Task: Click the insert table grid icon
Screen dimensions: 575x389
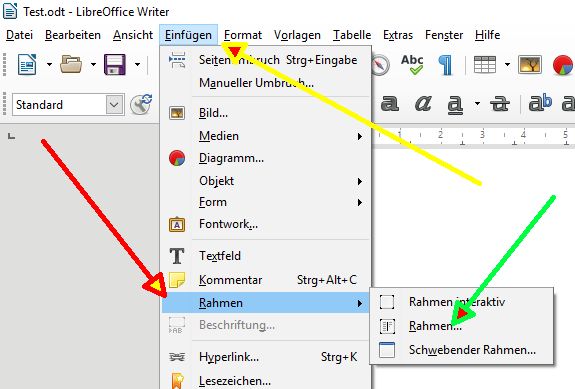Action: 484,65
